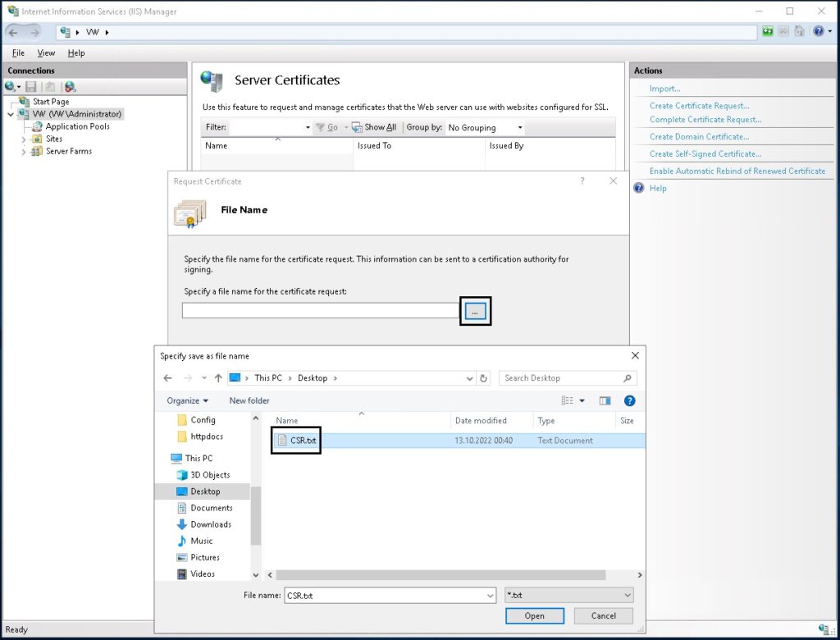The height and width of the screenshot is (640, 840).
Task: Click the Connect to server icon
Action: point(11,86)
